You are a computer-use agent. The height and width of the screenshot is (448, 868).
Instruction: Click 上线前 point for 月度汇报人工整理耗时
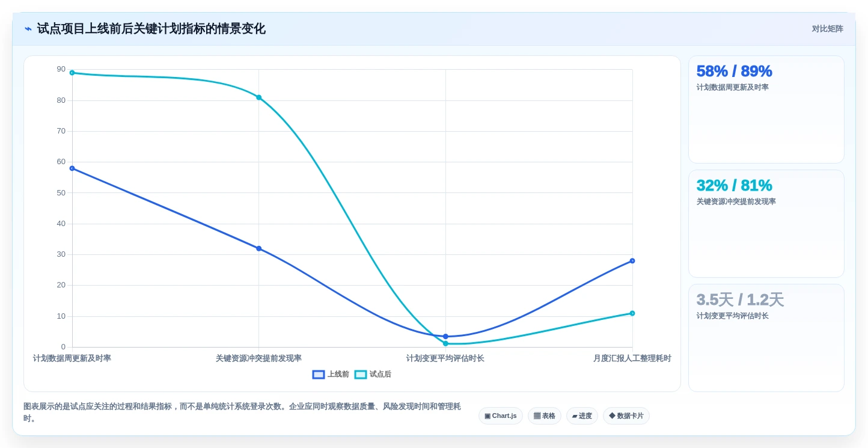coord(632,261)
